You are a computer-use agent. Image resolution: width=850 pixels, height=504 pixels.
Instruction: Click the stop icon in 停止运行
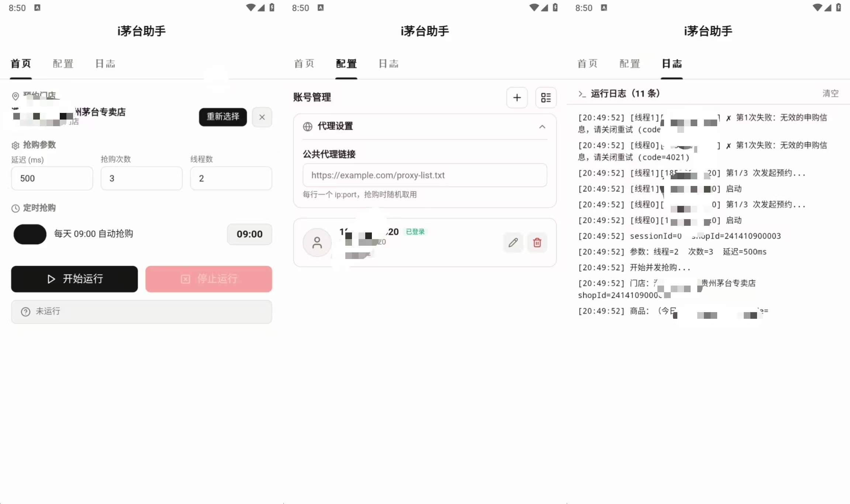(x=186, y=279)
